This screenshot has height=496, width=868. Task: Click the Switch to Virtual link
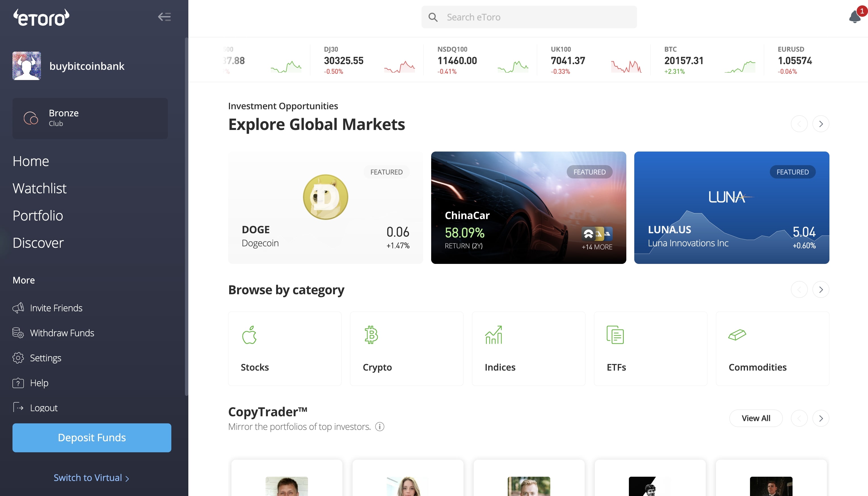pos(91,478)
